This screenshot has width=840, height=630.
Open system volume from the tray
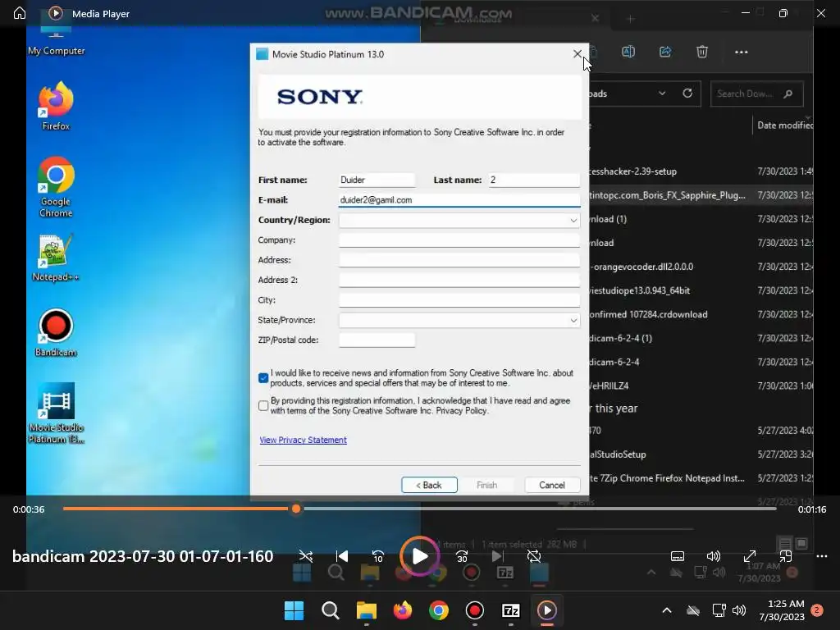739,610
